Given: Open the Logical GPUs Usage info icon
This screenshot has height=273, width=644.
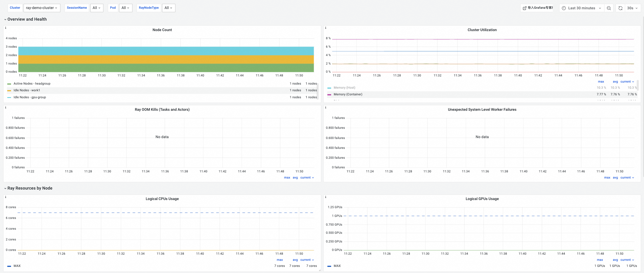Looking at the screenshot, I should [326, 197].
